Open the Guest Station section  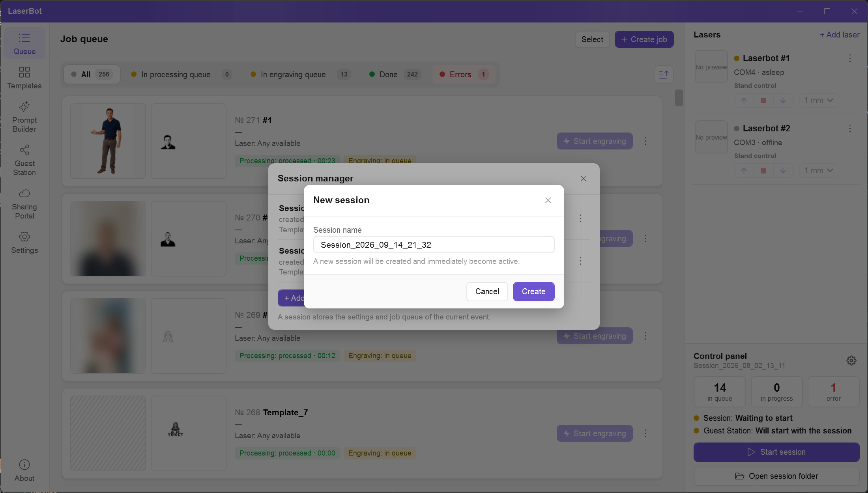pos(24,161)
